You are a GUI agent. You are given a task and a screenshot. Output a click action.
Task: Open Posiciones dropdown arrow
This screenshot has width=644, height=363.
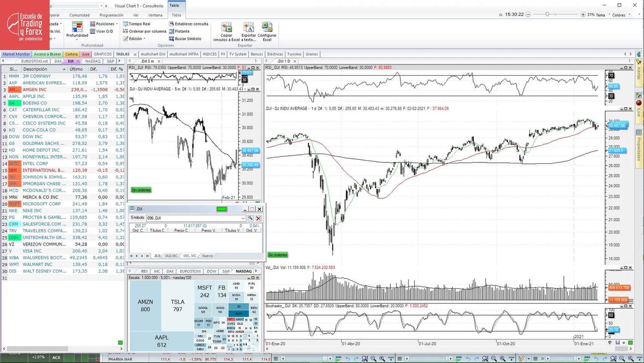pyautogui.click(x=117, y=24)
